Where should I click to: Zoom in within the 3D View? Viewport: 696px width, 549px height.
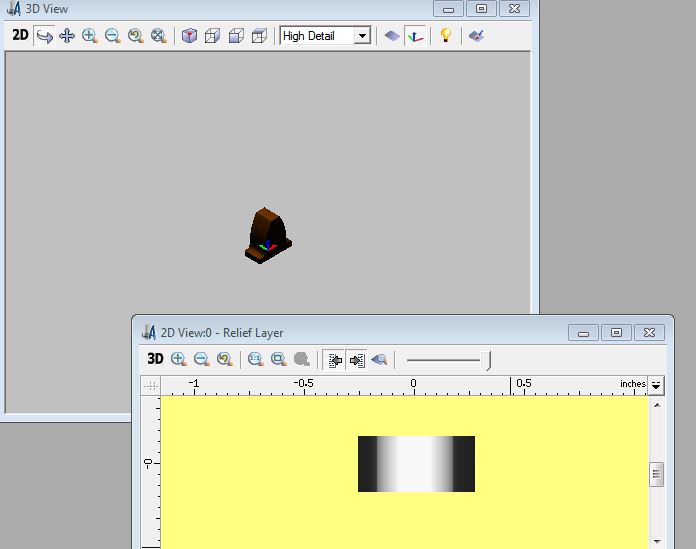coord(90,36)
